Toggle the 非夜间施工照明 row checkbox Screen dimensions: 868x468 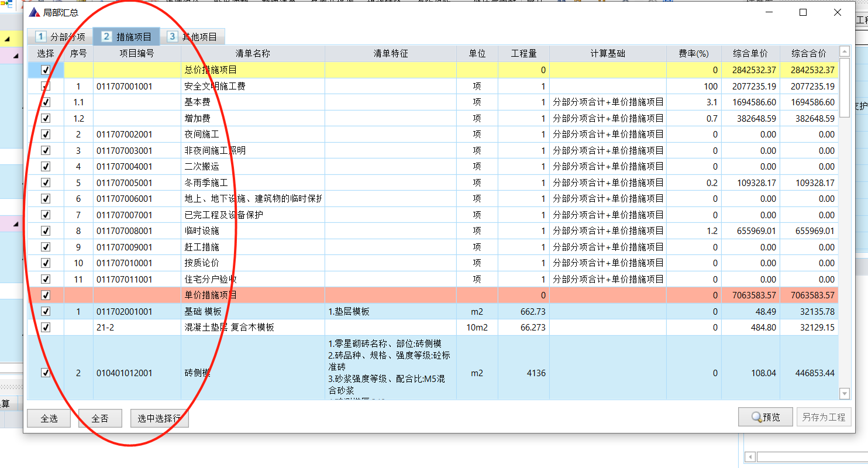click(46, 150)
